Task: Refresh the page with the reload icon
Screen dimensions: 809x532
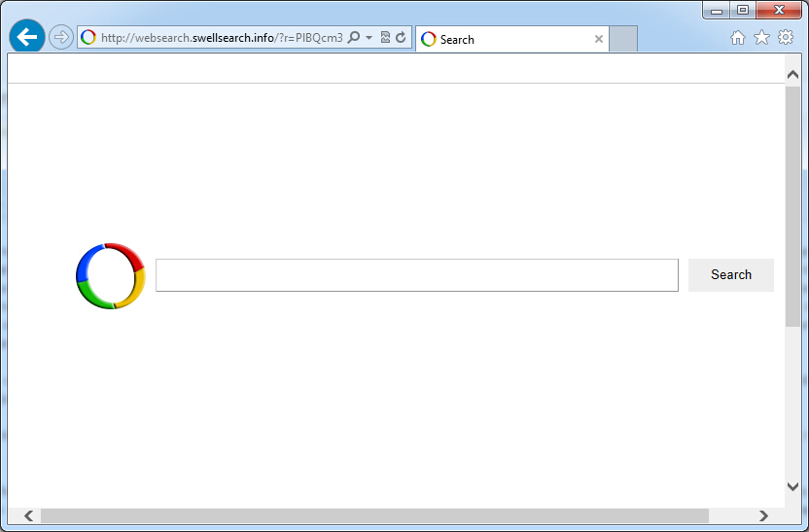Action: pos(401,37)
